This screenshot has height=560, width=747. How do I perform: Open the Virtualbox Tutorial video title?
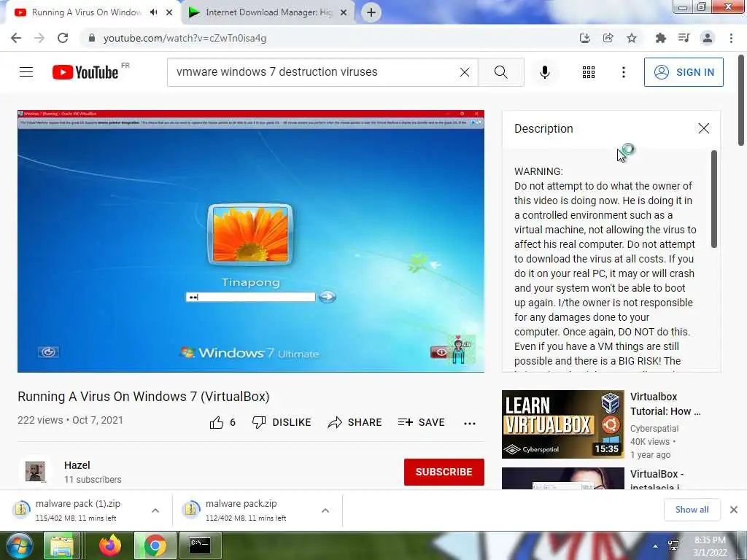(x=665, y=404)
